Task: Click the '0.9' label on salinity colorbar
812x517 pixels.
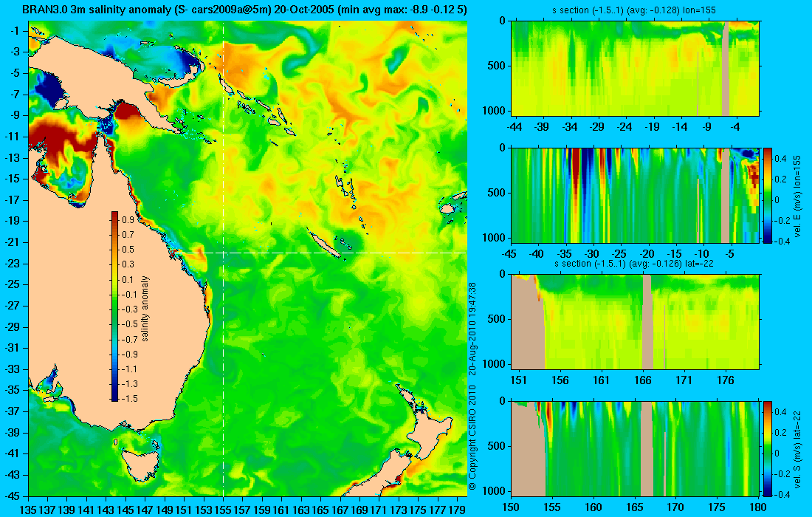Action: 128,220
